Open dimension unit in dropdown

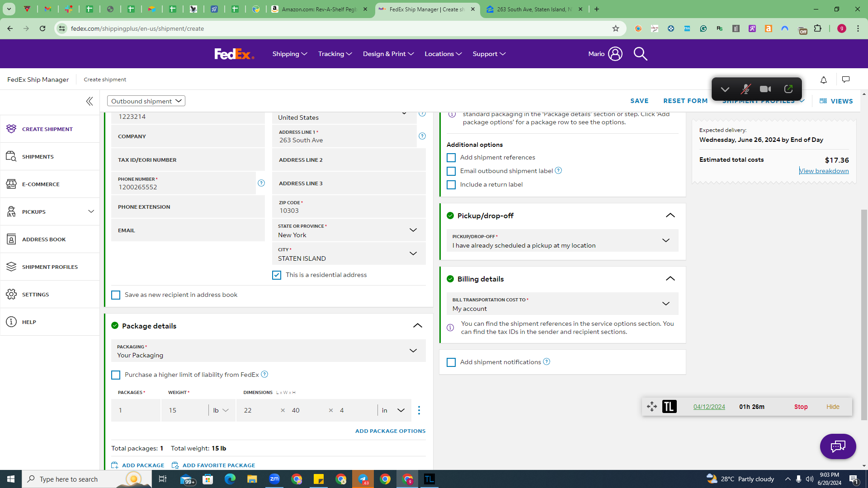click(393, 410)
